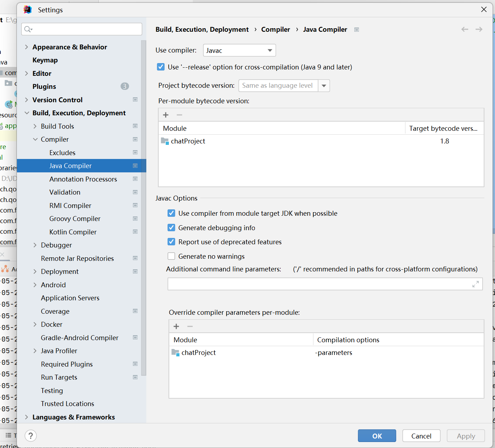Click the Cancel button
This screenshot has height=448, width=495.
421,436
